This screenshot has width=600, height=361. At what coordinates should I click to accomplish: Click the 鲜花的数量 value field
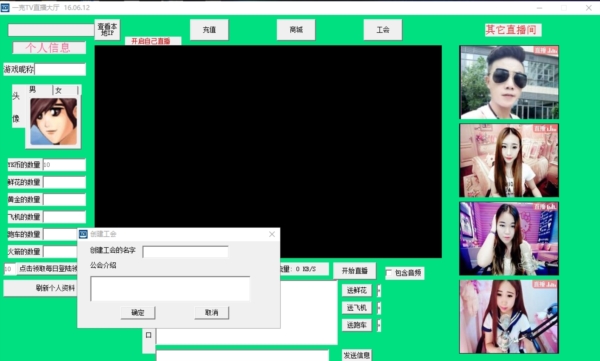(64, 182)
